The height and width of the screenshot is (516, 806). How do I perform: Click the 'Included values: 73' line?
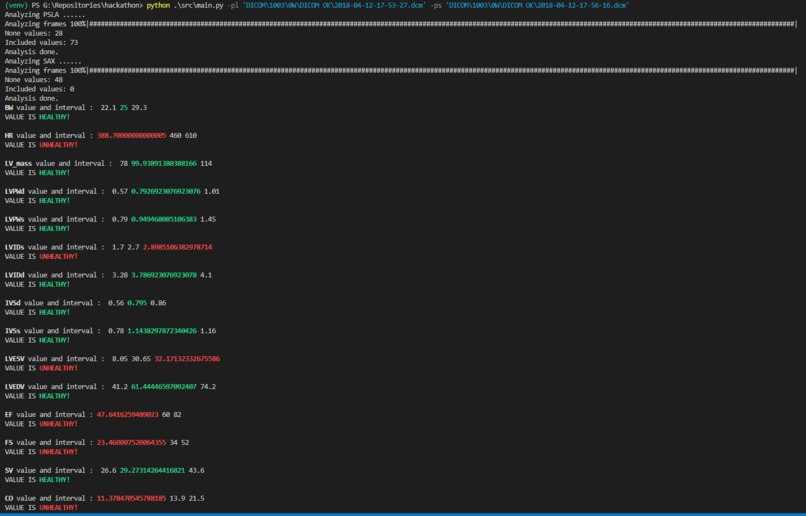point(41,43)
